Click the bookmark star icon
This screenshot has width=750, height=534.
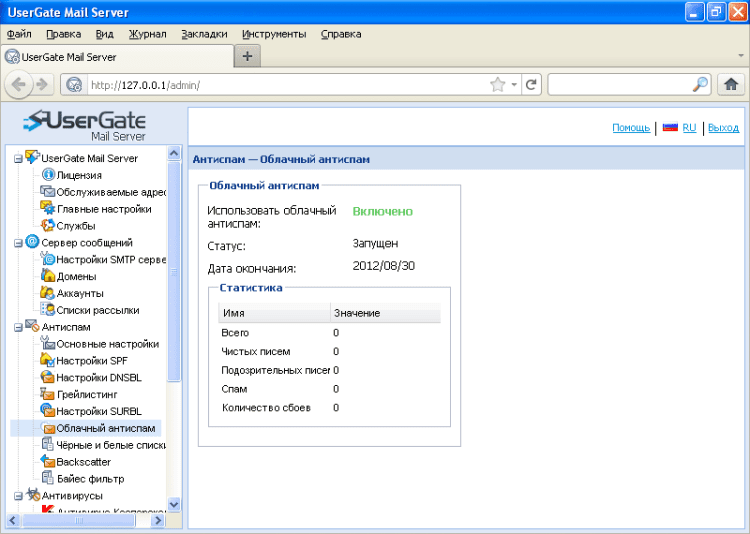[497, 85]
